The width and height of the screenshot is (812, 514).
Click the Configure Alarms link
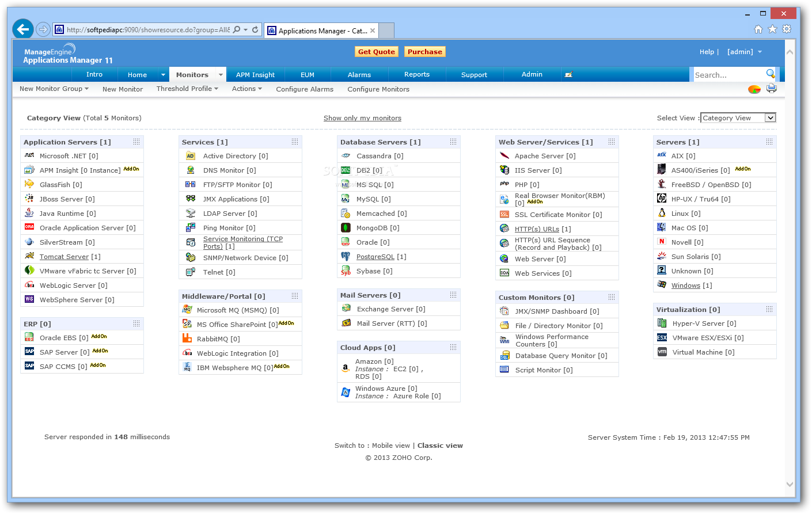pos(305,89)
